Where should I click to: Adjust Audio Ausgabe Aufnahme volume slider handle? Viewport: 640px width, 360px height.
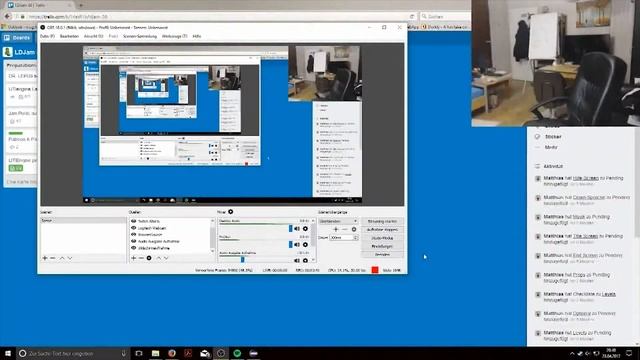[x=242, y=260]
